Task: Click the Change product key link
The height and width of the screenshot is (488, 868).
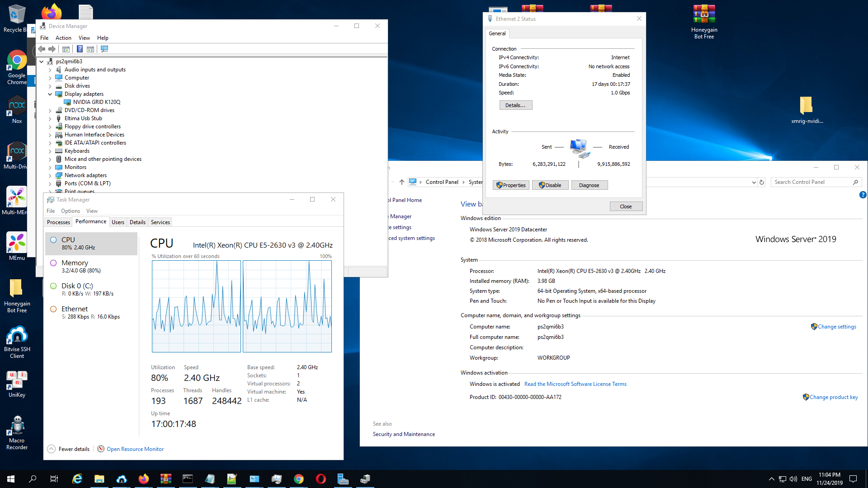Action: coord(833,397)
